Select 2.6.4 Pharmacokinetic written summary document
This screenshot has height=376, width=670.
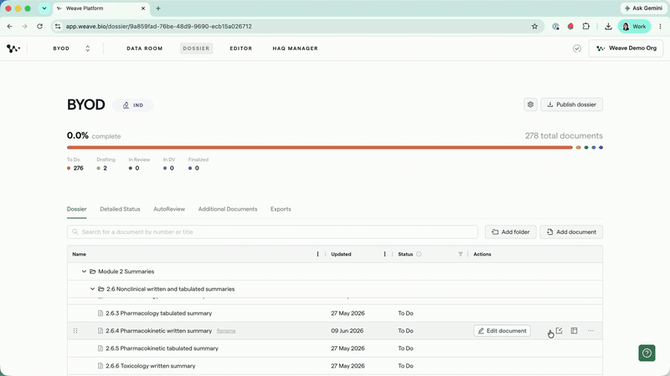click(x=159, y=331)
